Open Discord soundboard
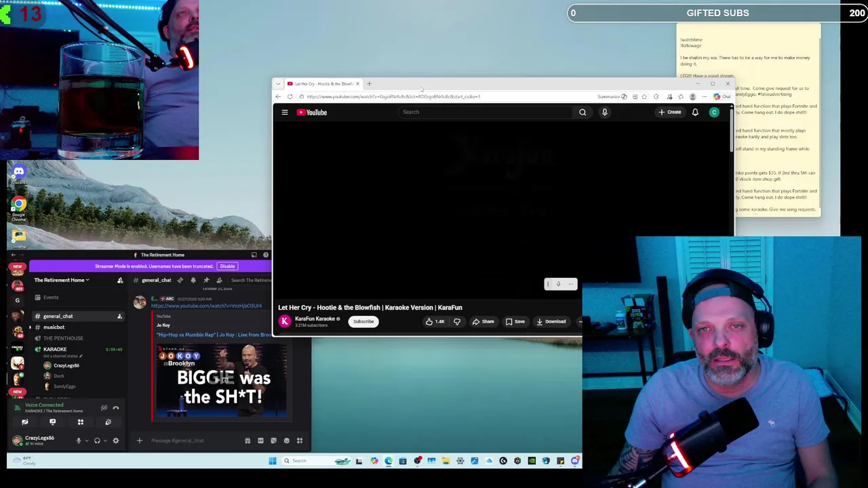The width and height of the screenshot is (868, 488). 108,422
